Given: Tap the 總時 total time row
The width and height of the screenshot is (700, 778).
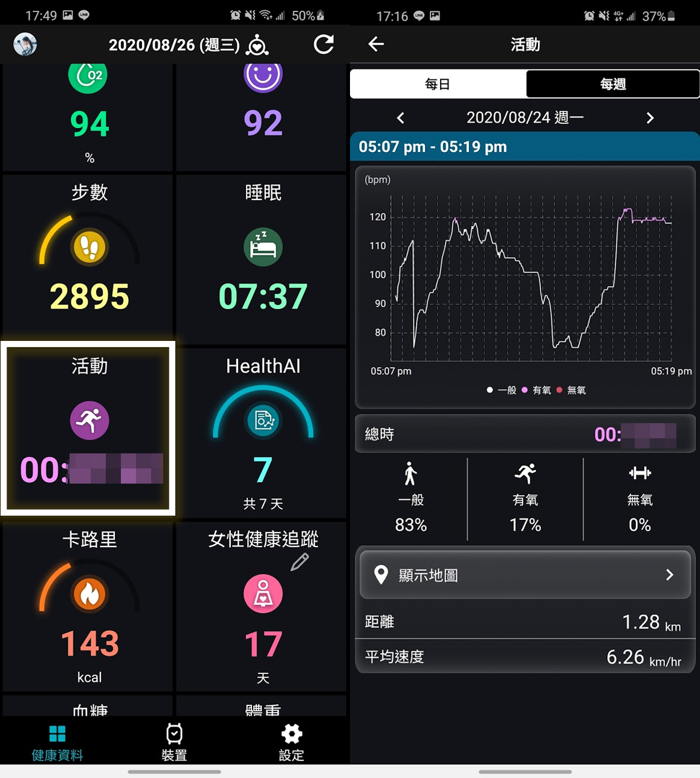Looking at the screenshot, I should tap(525, 434).
